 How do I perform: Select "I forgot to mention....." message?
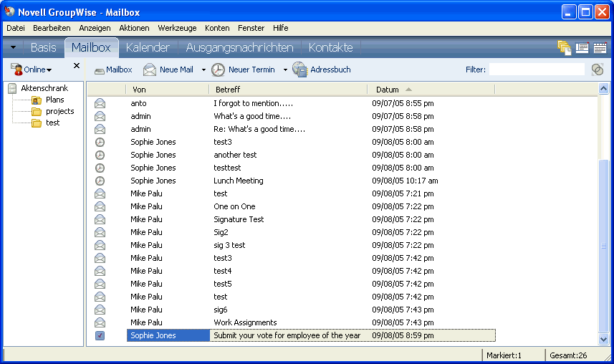point(253,103)
